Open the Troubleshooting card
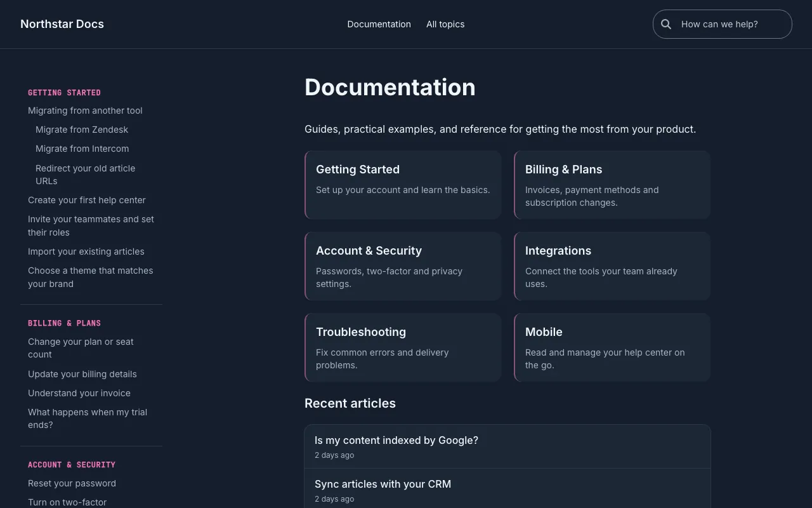 (403, 347)
